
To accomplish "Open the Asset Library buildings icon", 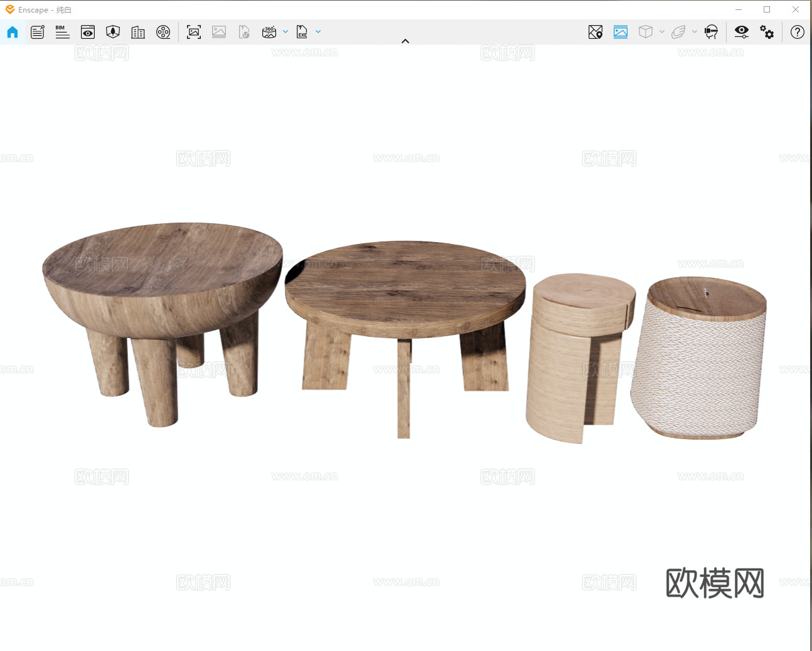I will click(x=138, y=32).
